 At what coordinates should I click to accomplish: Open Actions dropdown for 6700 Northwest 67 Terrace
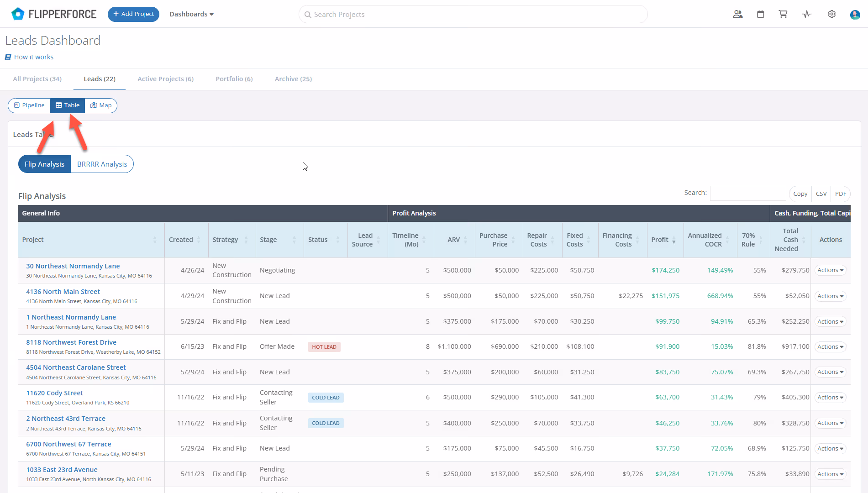click(831, 449)
